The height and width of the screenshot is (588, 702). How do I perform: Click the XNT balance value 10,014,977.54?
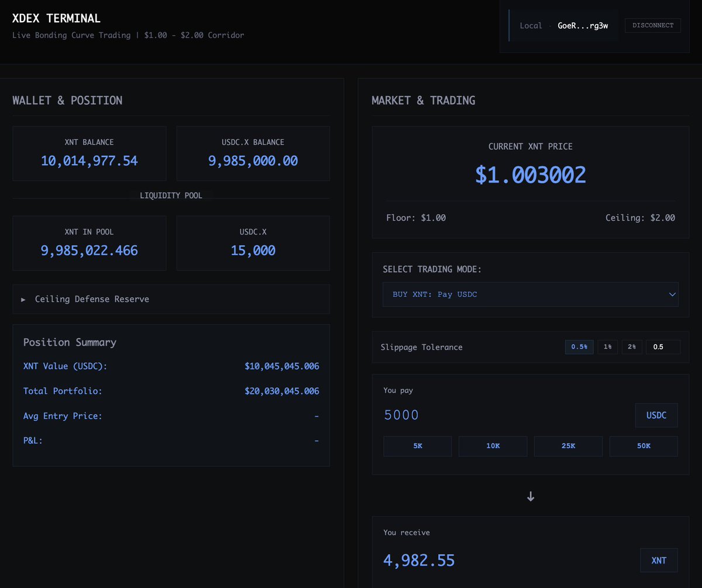click(90, 161)
